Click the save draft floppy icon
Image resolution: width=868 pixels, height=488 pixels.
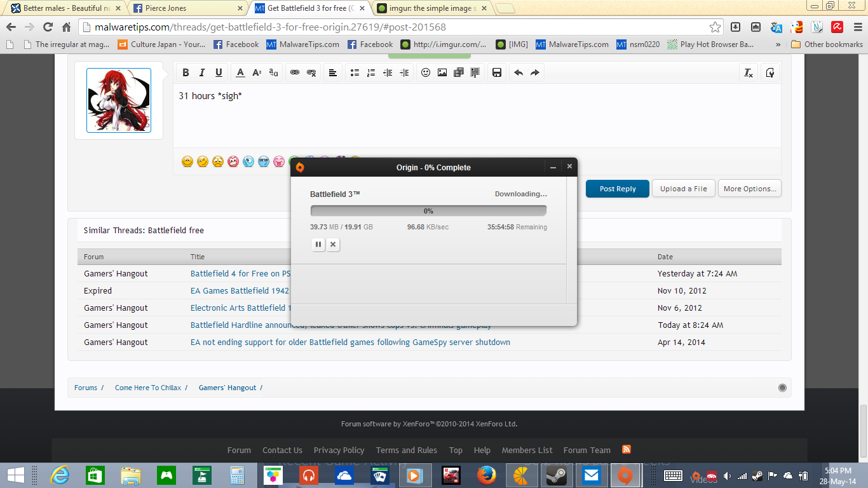coord(497,72)
